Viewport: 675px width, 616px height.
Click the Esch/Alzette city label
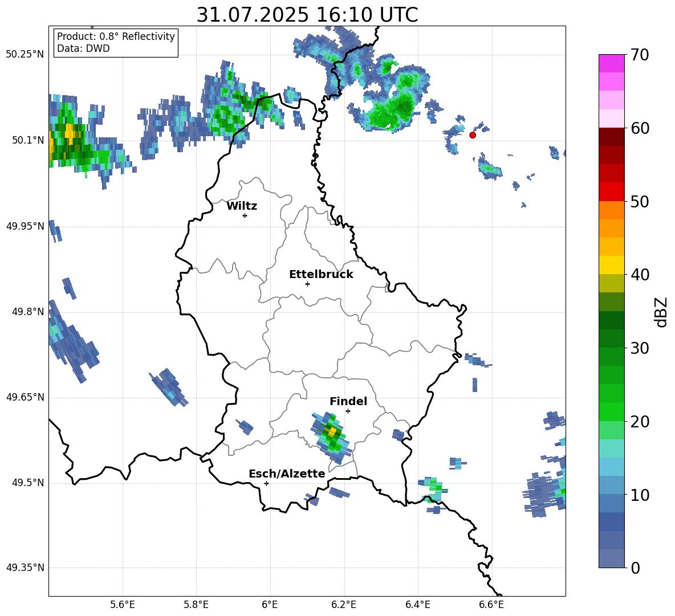(287, 474)
